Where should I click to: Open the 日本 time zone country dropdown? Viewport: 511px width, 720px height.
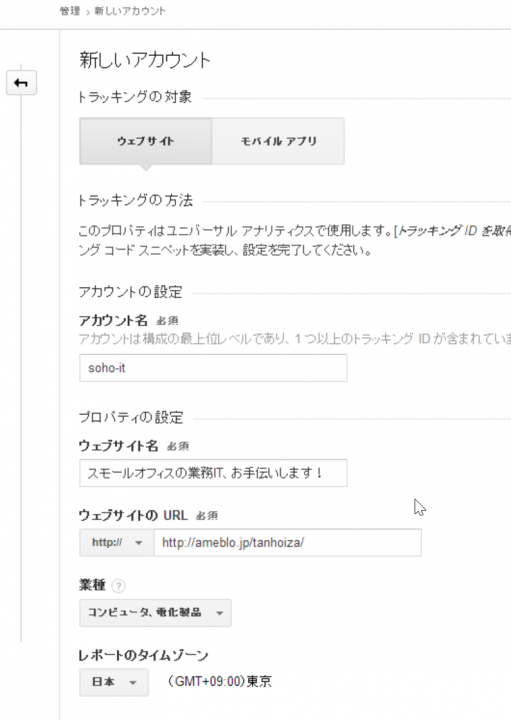114,682
